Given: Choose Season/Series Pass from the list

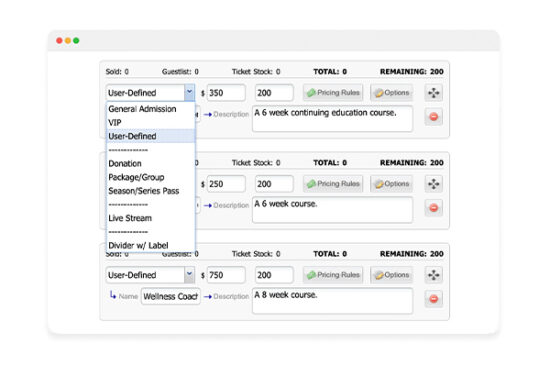Looking at the screenshot, I should point(150,191).
